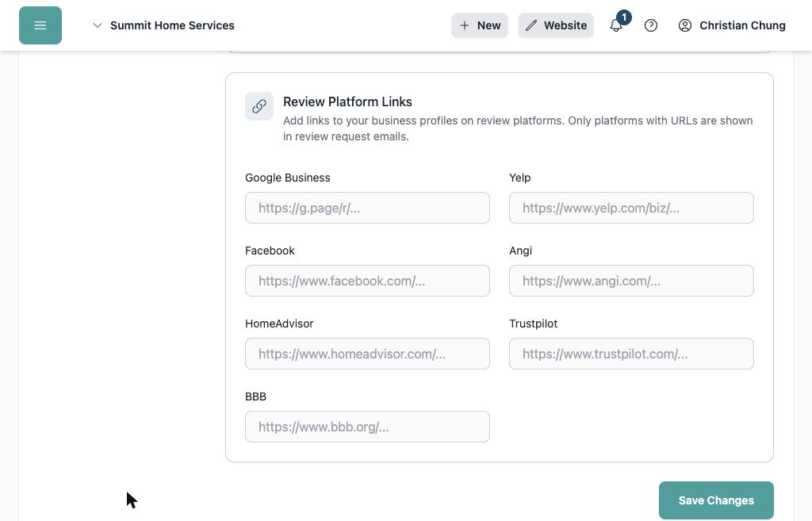Open the hamburger menu button
812x521 pixels.
[40, 25]
